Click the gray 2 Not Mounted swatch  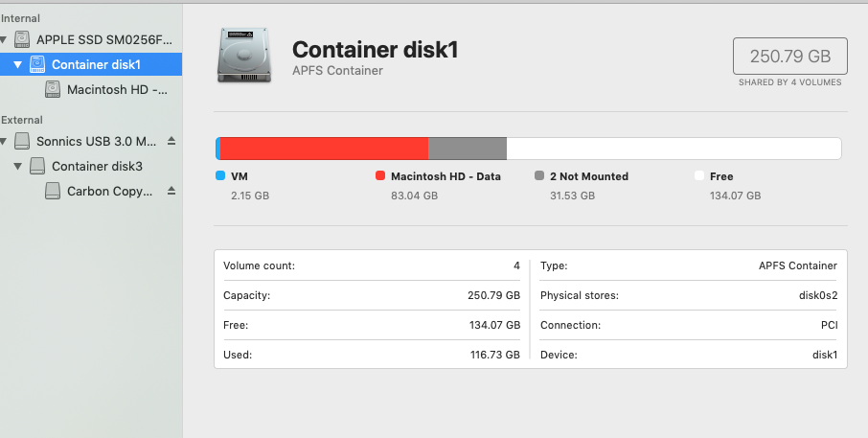click(539, 176)
